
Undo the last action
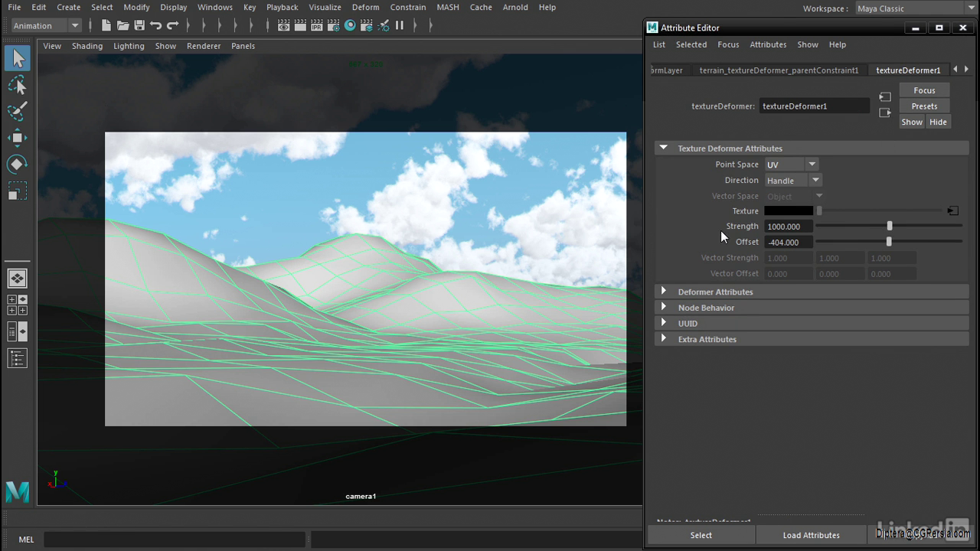pos(156,25)
